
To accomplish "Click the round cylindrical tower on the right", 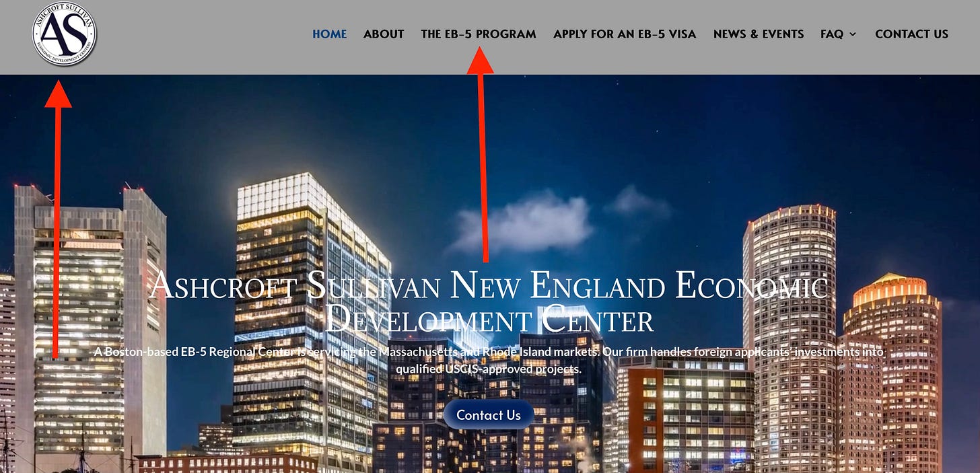I will click(x=790, y=336).
